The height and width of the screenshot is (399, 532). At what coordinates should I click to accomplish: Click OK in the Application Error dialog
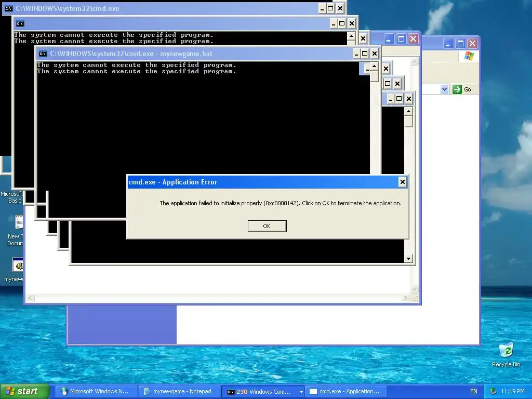(267, 226)
